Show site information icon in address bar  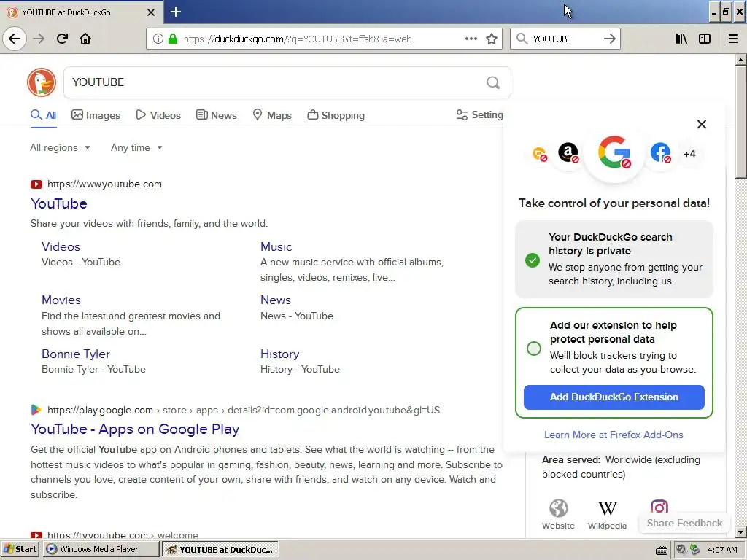(x=158, y=39)
